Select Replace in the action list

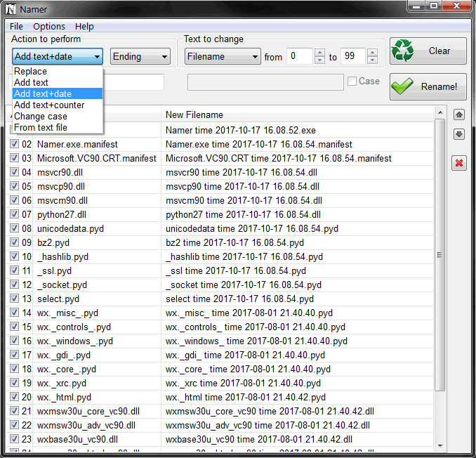(x=31, y=72)
